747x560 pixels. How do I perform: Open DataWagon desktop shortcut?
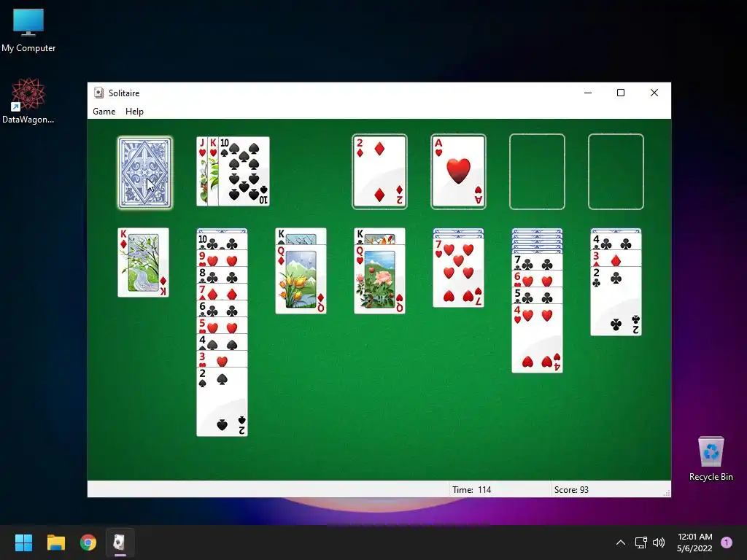[x=28, y=101]
